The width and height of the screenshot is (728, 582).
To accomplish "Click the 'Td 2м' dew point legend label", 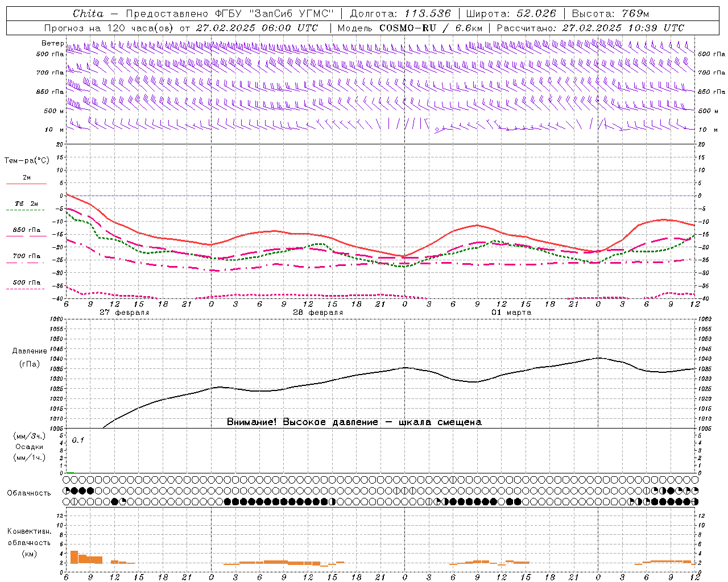I will (x=26, y=203).
